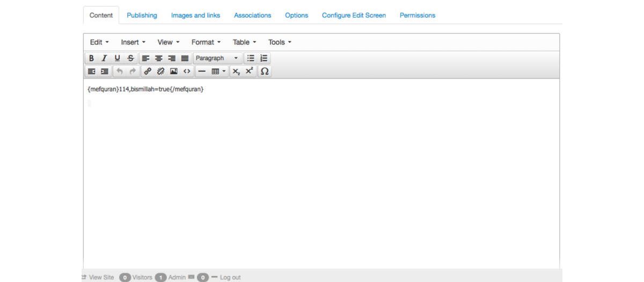Click the Log out link

pyautogui.click(x=230, y=277)
